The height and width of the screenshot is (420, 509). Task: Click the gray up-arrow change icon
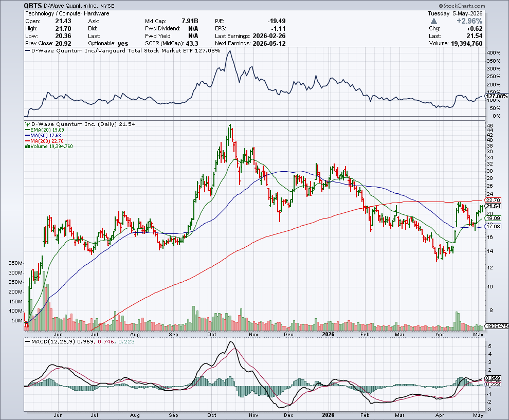(x=434, y=21)
